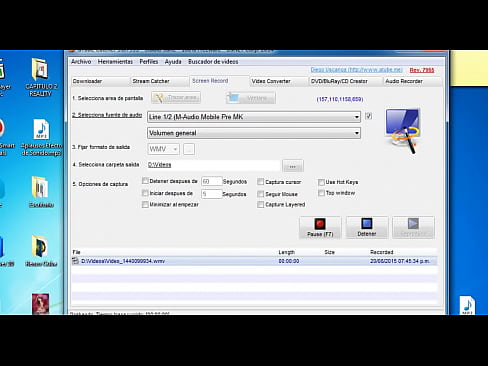The image size is (488, 366).
Task: Click the Length column header
Action: tap(287, 252)
